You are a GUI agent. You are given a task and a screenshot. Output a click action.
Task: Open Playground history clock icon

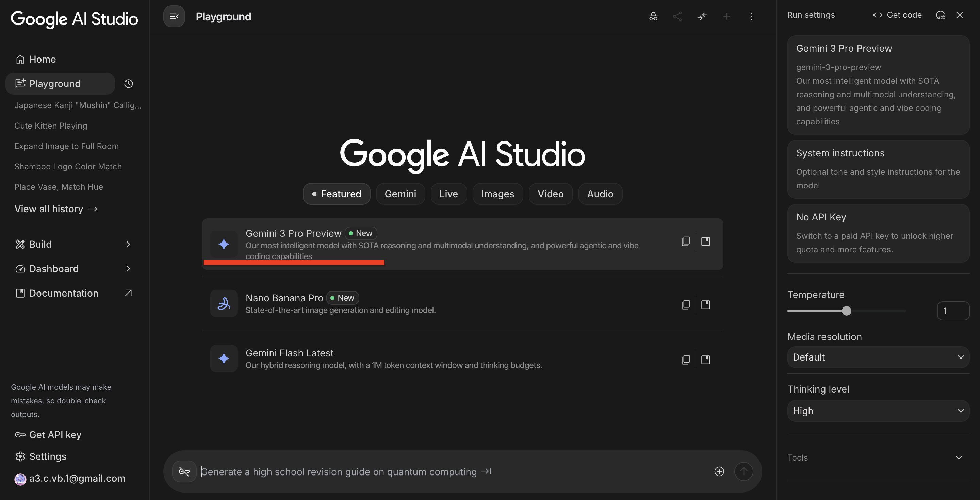[129, 84]
